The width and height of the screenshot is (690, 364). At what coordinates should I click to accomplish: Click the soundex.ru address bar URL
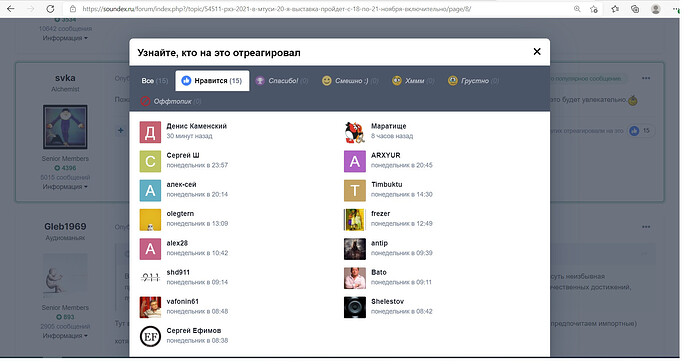(x=276, y=9)
